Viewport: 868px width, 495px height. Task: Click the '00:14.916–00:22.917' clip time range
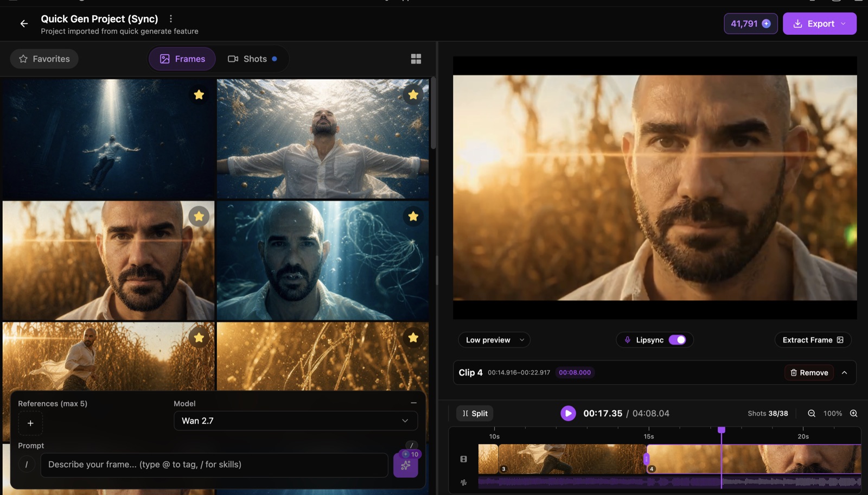pos(519,373)
